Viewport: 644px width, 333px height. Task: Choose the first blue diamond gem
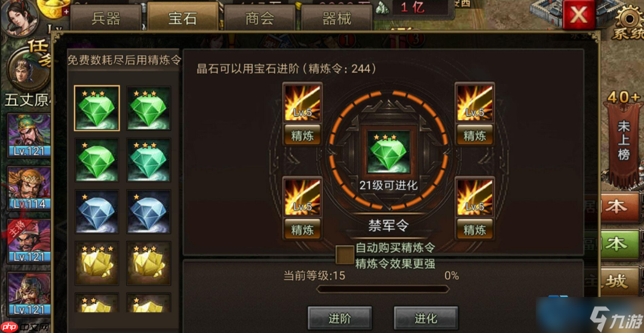pos(97,212)
